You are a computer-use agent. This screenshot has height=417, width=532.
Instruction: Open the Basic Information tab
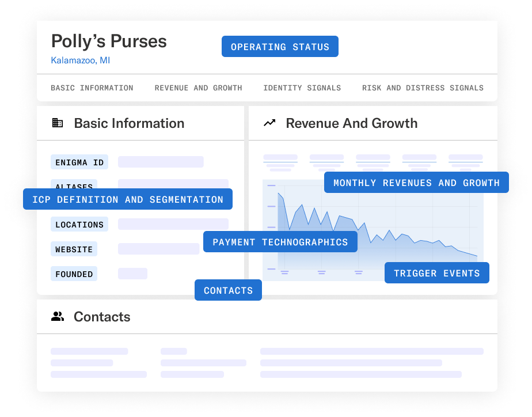(x=92, y=88)
